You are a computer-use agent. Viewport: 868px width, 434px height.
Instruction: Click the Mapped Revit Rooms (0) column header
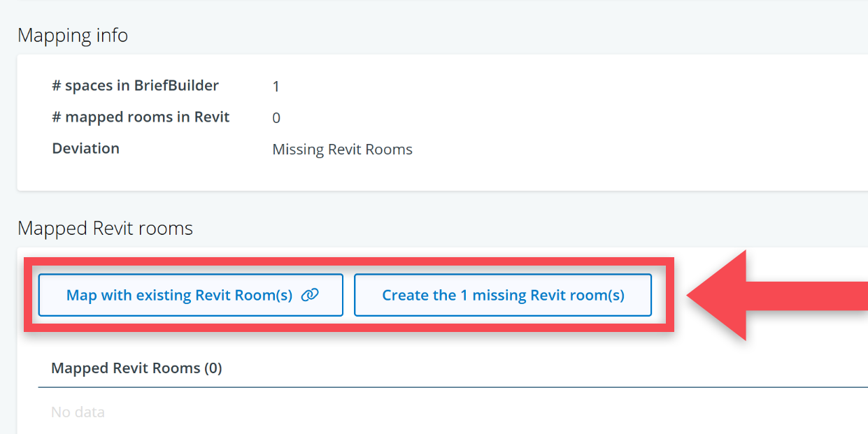(136, 368)
